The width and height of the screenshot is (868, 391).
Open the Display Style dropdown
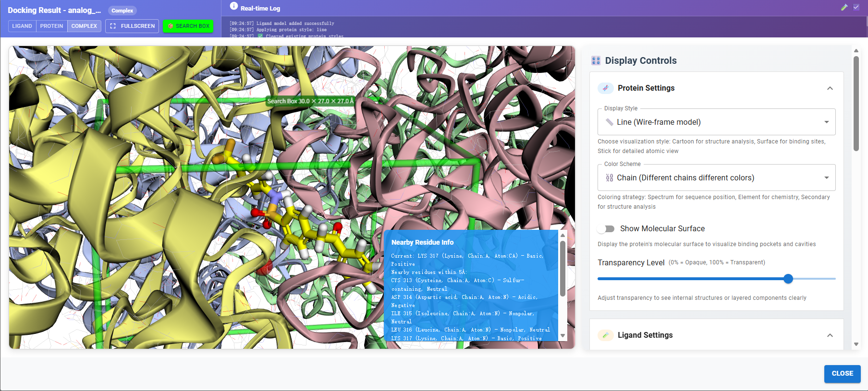point(716,122)
